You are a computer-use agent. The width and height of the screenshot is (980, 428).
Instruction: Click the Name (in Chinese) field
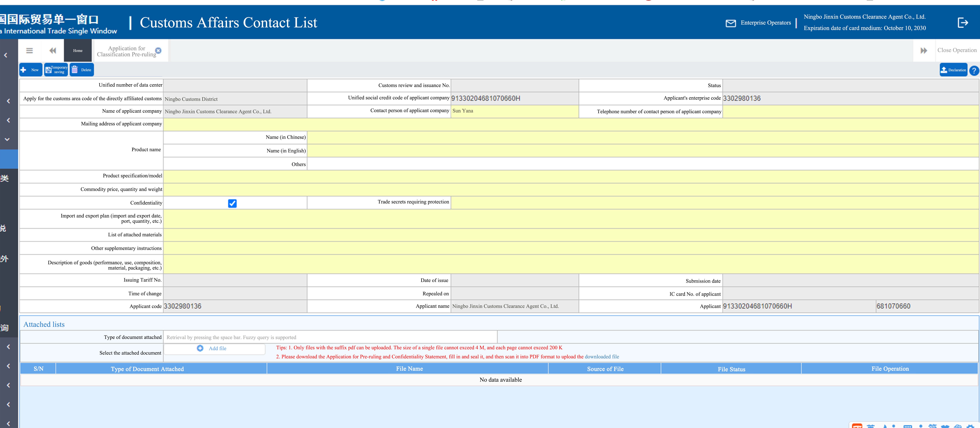click(x=643, y=137)
